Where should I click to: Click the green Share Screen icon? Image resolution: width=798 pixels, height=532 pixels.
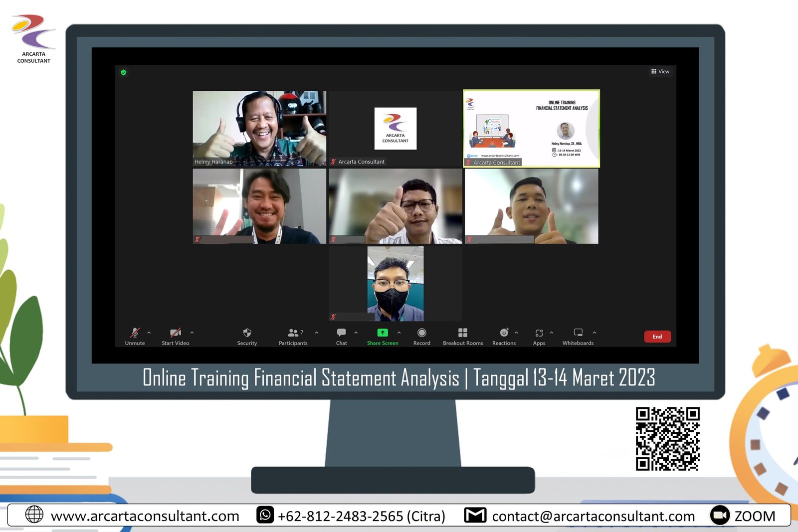pos(382,333)
